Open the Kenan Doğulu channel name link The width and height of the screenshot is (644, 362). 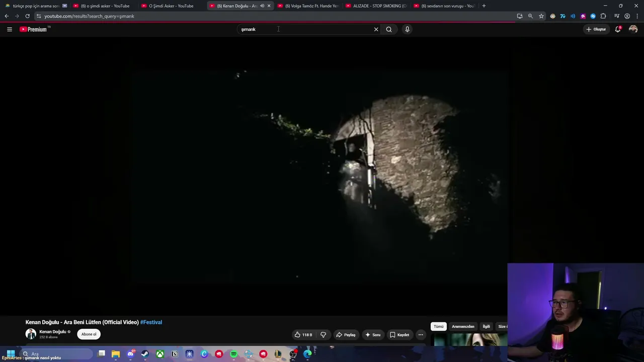coord(53,332)
